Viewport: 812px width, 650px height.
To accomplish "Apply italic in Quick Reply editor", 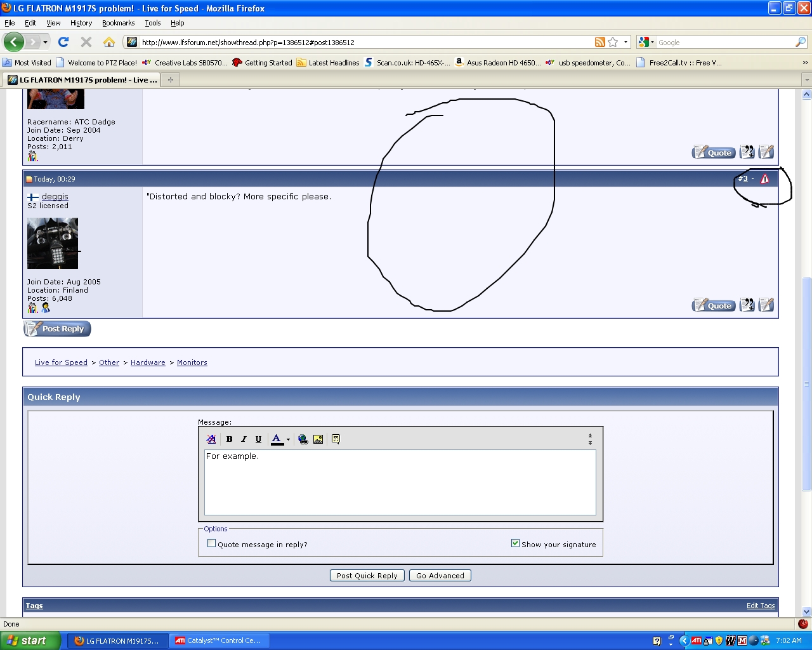I will click(x=244, y=439).
